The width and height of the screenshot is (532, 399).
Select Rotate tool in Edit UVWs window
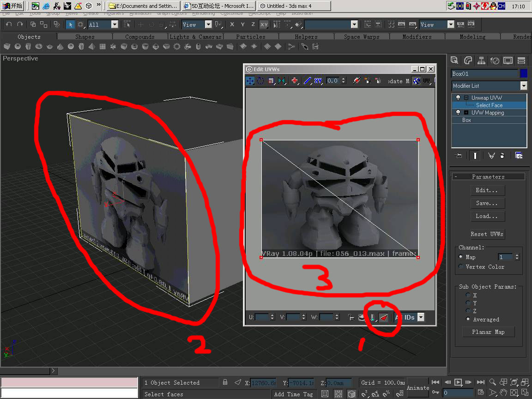[260, 81]
